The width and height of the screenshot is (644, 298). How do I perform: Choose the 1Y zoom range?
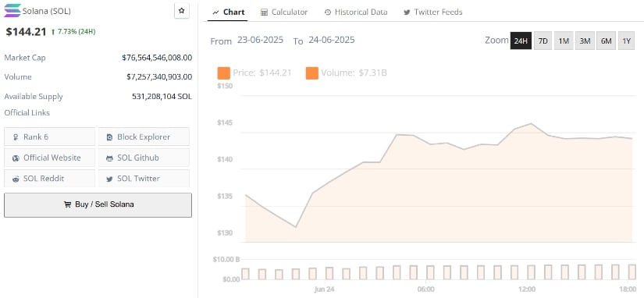pyautogui.click(x=626, y=41)
